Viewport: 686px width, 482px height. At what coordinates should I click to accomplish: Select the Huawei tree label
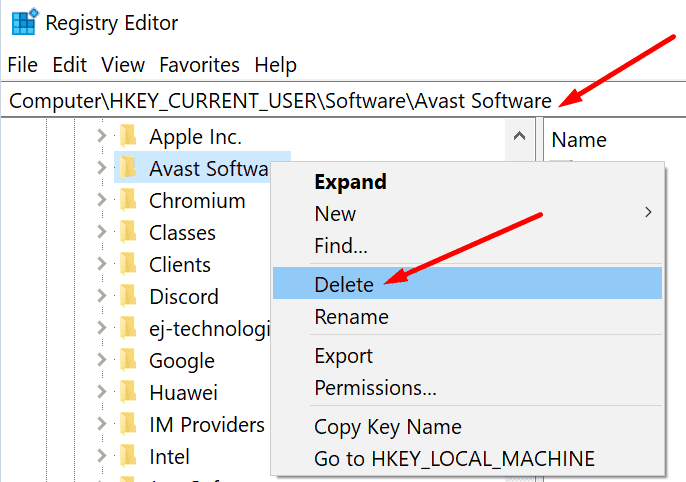click(183, 393)
